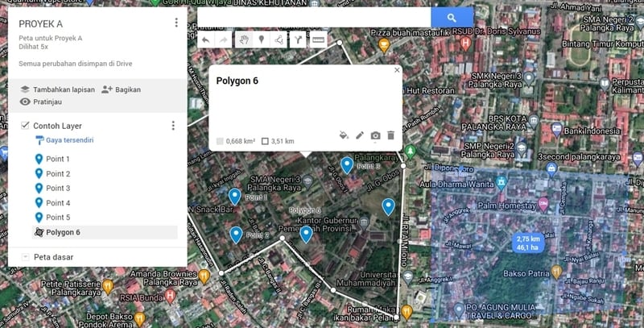Select the draw line tool
The height and width of the screenshot is (328, 644).
(x=279, y=39)
